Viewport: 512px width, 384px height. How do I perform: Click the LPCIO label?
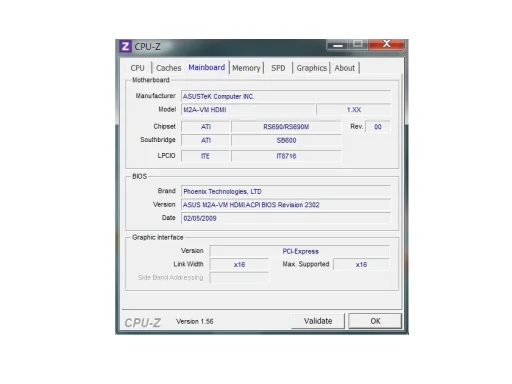[x=166, y=156]
